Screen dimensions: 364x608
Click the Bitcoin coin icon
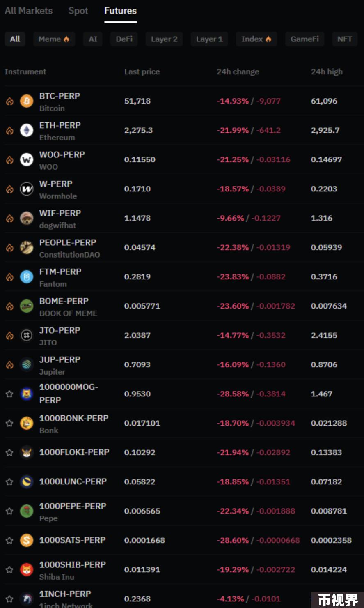click(27, 101)
